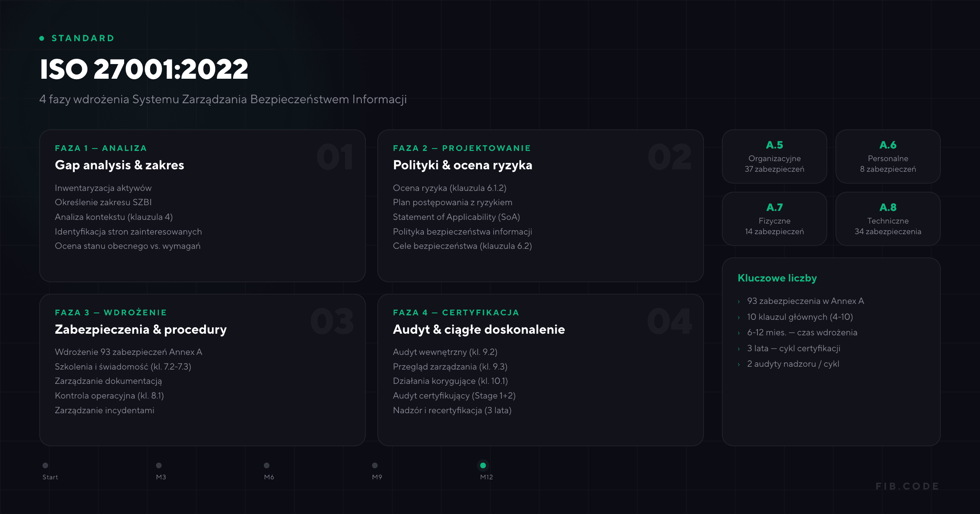Image resolution: width=980 pixels, height=514 pixels.
Task: Click the Statement of Applicability (SoA) line
Action: coord(456,217)
